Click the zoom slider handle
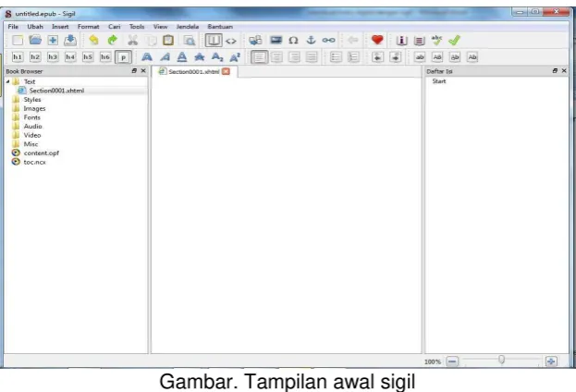Viewport: 576px width, 392px height. [x=501, y=360]
